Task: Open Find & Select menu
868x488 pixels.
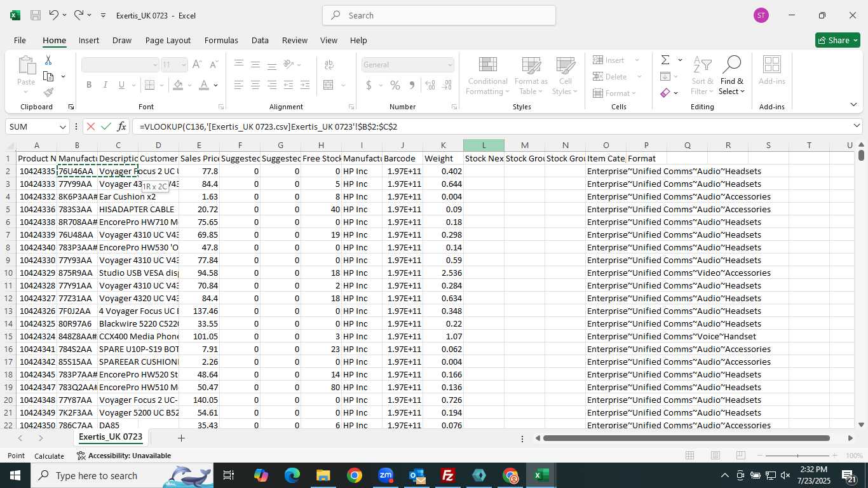Action: [731, 76]
